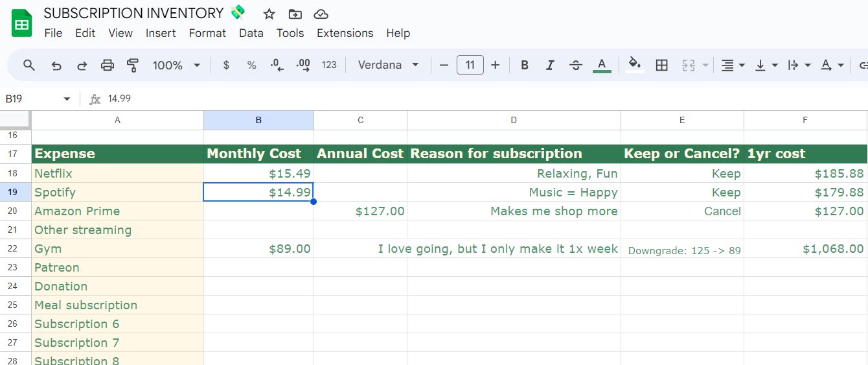
Task: Open the View menu
Action: [x=120, y=33]
